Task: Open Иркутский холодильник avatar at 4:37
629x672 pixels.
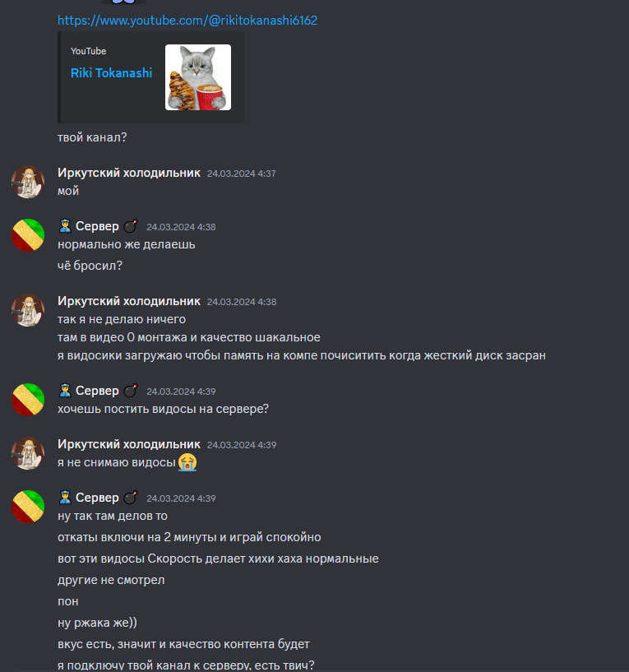Action: pos(28,182)
